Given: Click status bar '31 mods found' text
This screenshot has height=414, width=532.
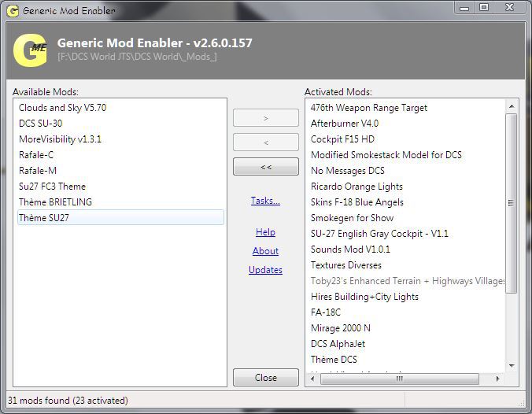Looking at the screenshot, I should point(68,401).
